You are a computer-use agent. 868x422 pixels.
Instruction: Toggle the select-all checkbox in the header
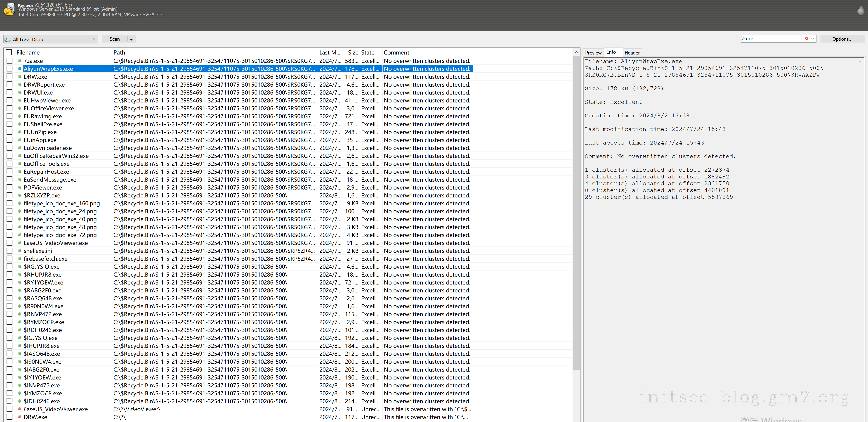[9, 53]
